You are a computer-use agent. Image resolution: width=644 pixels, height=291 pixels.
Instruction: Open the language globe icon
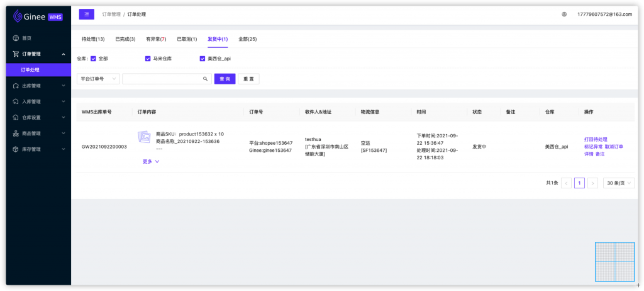pyautogui.click(x=564, y=14)
